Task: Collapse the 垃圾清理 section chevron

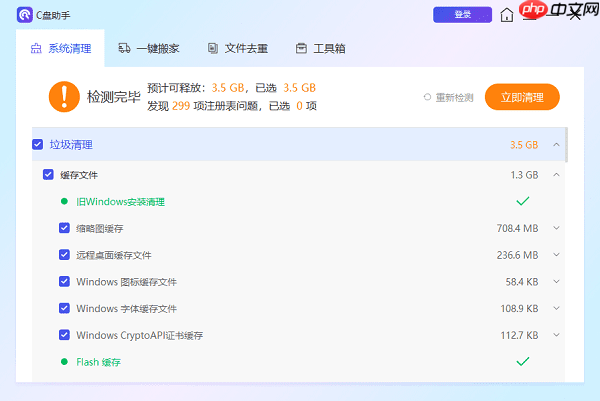Action: pyautogui.click(x=556, y=145)
